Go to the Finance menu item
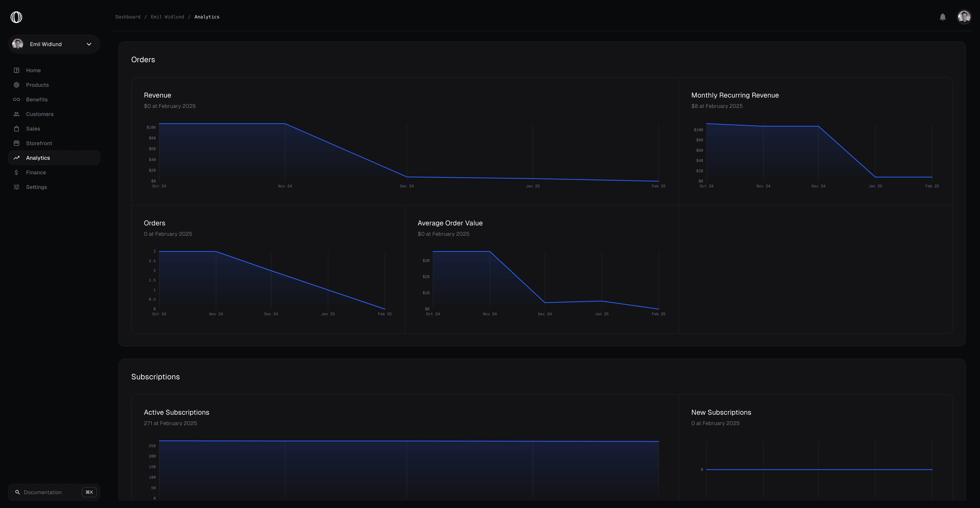980x508 pixels. point(36,173)
